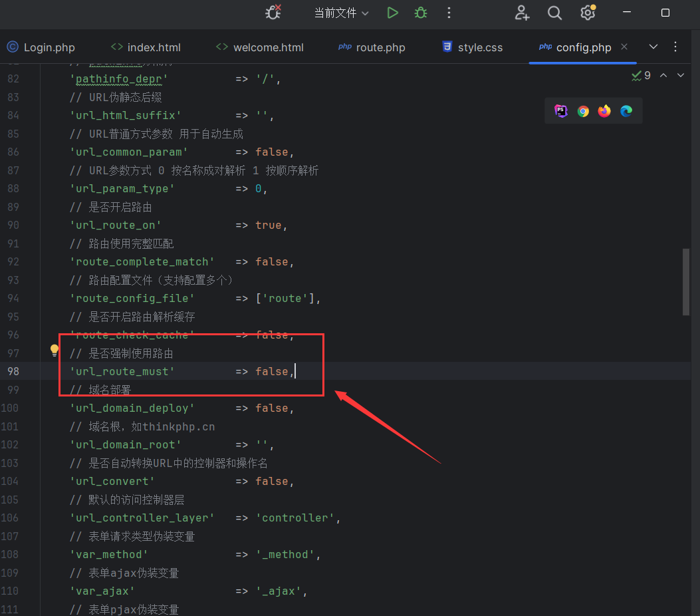
Task: Switch to the route.php tab
Action: (x=372, y=47)
